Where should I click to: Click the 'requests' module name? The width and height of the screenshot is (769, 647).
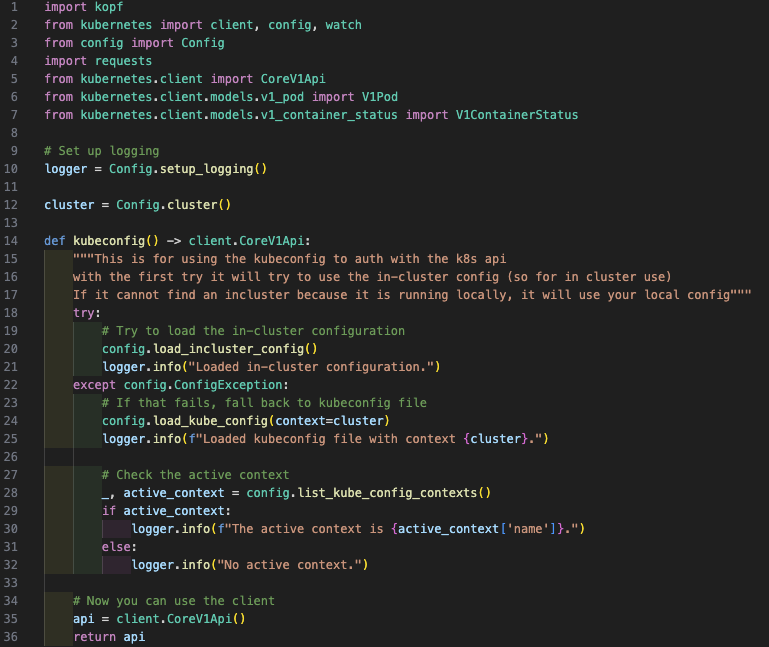(x=123, y=61)
